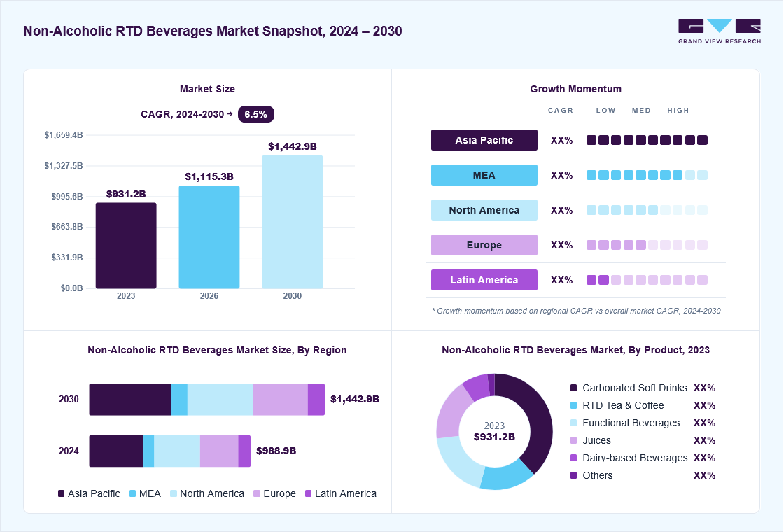784x532 pixels.
Task: Click the Europe legend swatch
Action: [x=257, y=493]
